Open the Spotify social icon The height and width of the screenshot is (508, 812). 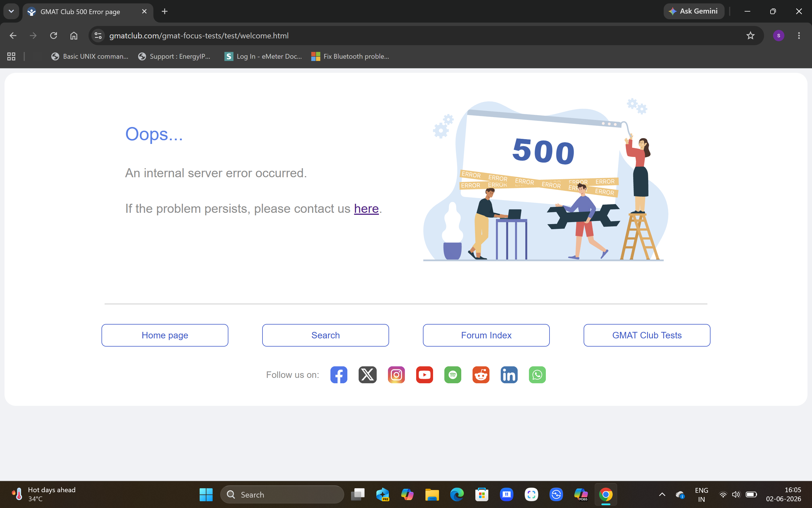pos(453,375)
